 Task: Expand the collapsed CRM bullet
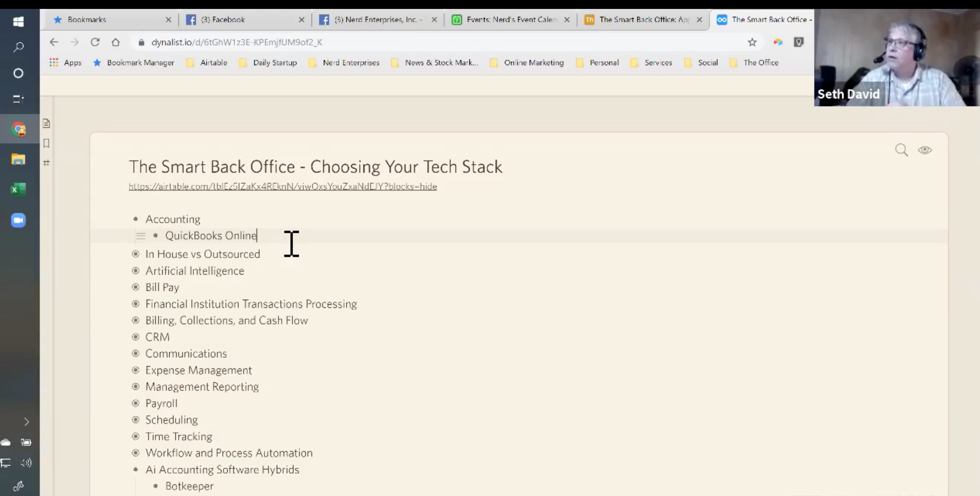point(135,337)
